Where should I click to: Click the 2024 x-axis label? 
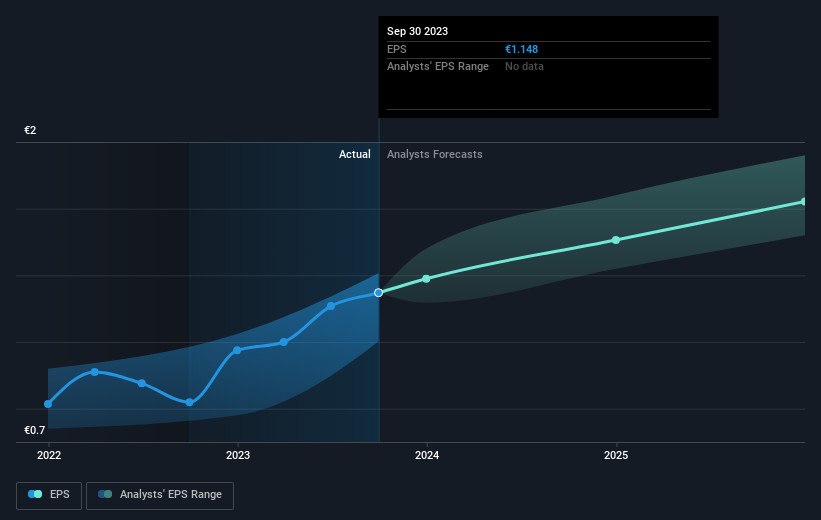tap(427, 455)
